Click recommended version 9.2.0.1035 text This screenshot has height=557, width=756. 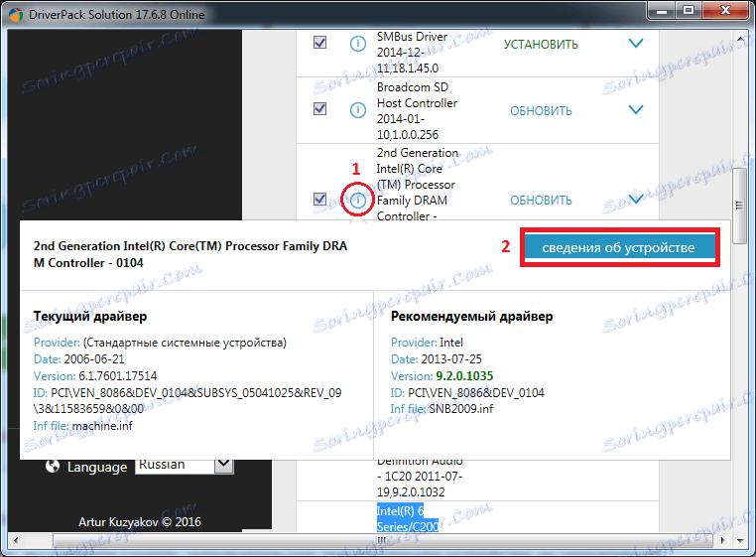[464, 376]
